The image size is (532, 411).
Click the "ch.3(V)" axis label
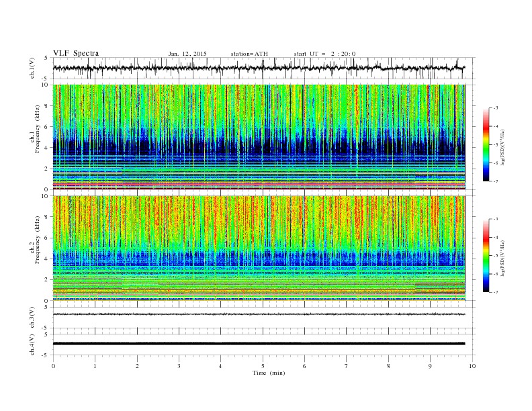pyautogui.click(x=32, y=318)
